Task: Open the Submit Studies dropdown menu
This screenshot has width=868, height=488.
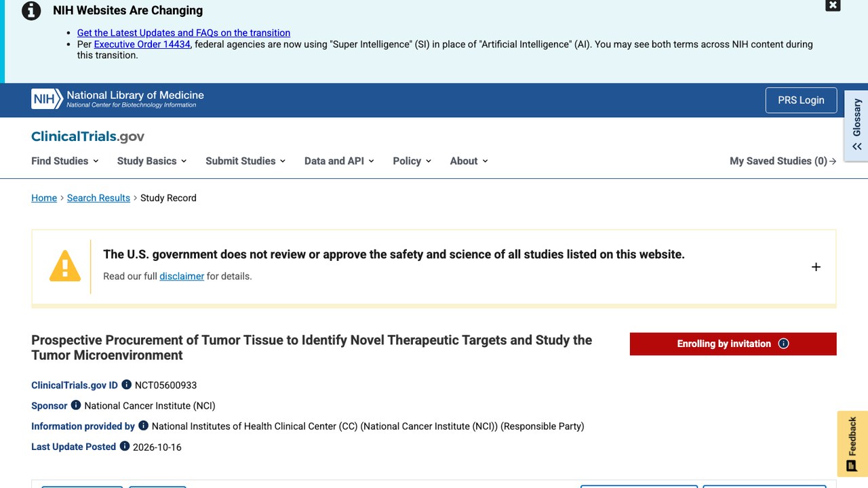Action: (245, 161)
